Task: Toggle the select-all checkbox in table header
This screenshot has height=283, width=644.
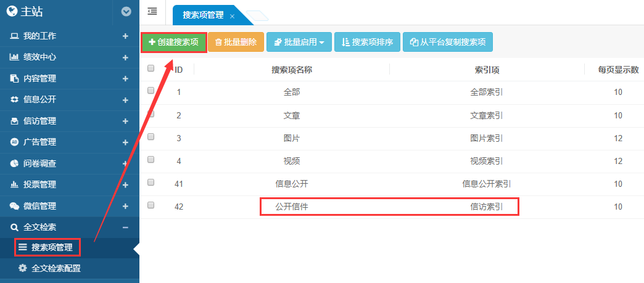Action: [x=151, y=69]
